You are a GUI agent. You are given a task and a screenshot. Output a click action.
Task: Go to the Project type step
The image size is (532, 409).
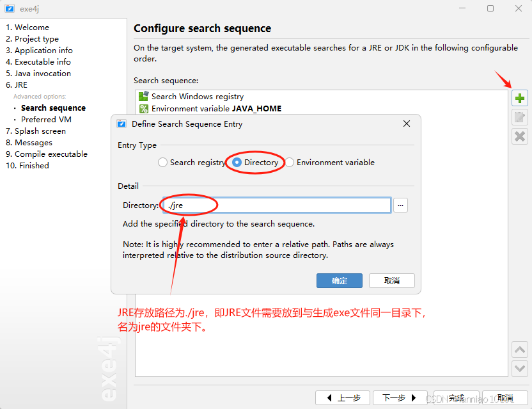point(32,39)
